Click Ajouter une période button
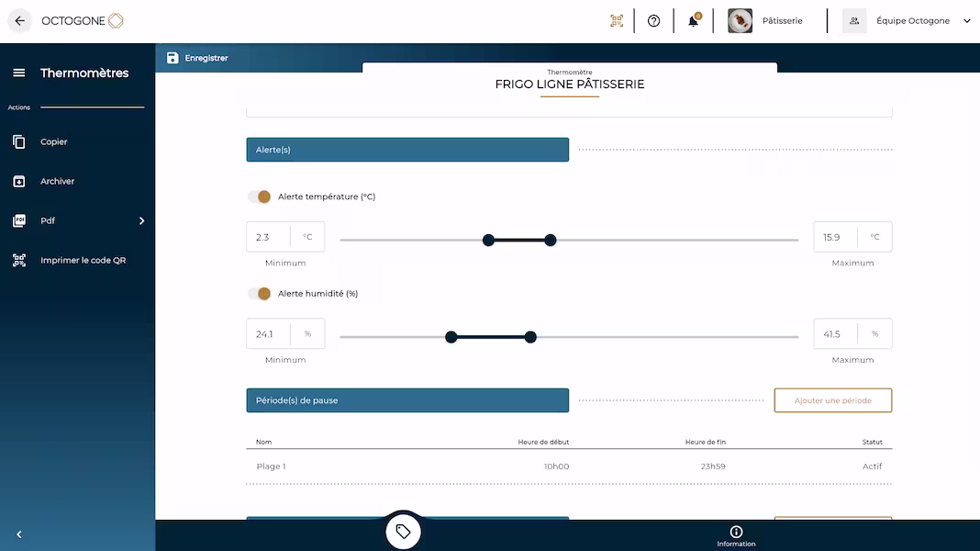This screenshot has height=551, width=980. (832, 400)
